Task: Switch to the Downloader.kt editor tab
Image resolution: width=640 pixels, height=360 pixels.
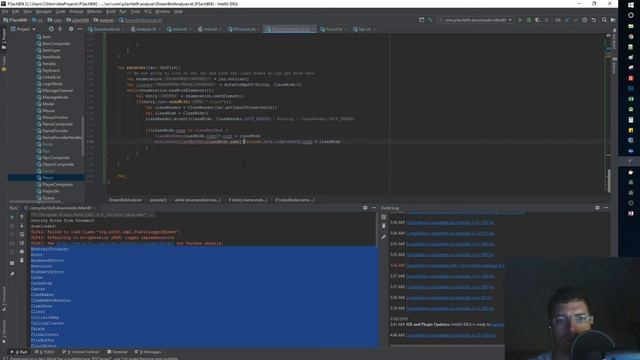Action: pyautogui.click(x=106, y=29)
